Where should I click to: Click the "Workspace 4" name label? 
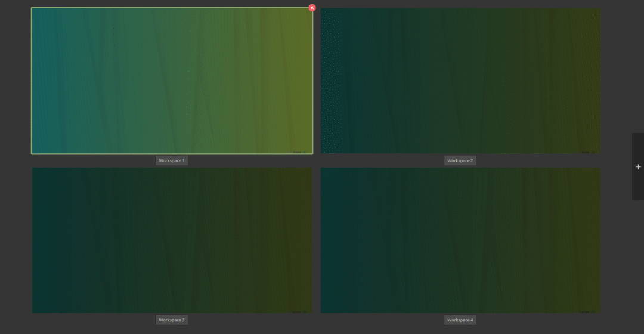460,320
